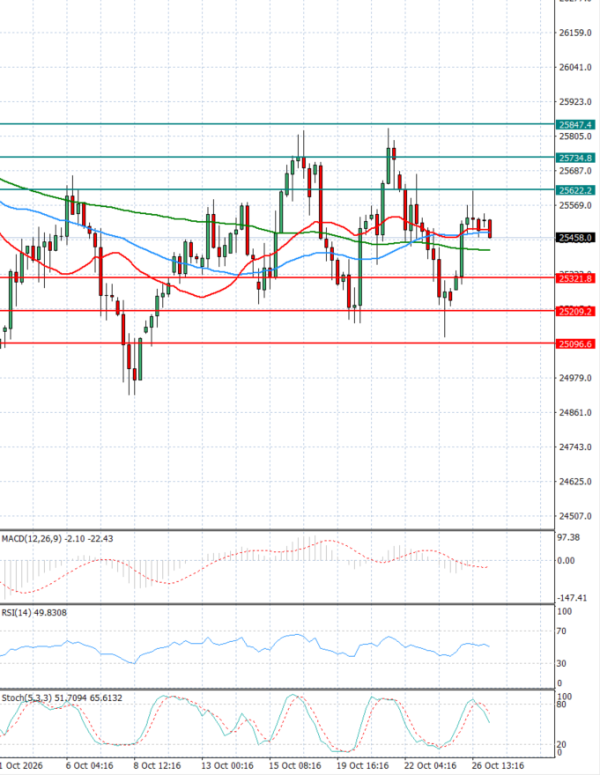600x775 pixels.
Task: Select the 19 Oct 16:16 date label
Action: (362, 766)
